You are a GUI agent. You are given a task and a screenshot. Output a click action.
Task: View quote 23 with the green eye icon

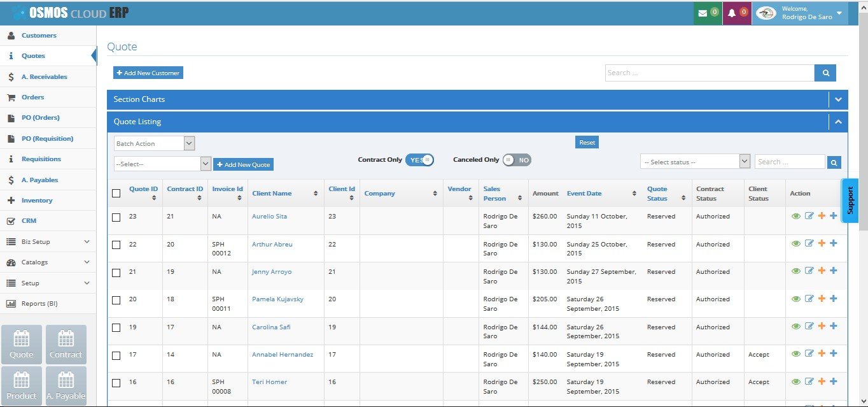click(795, 216)
